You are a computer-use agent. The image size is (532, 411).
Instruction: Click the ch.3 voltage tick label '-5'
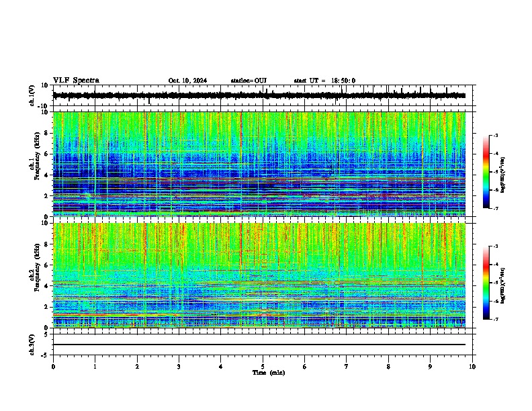(46, 355)
